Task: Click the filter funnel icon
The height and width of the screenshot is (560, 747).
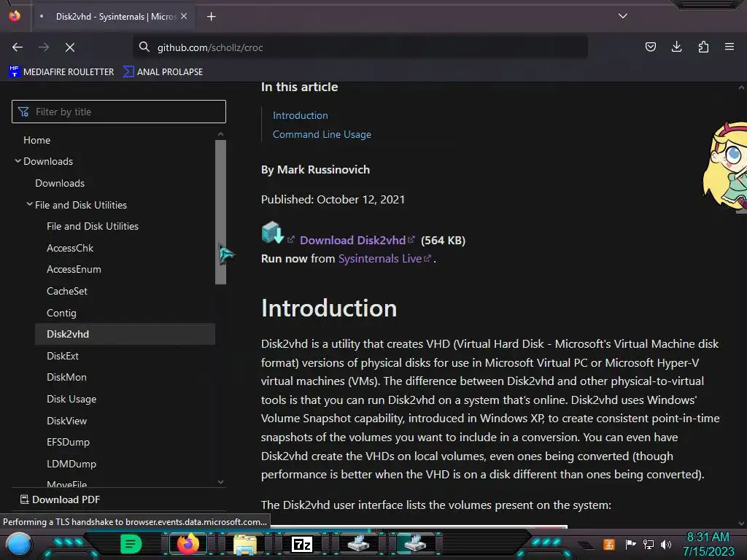Action: [23, 112]
